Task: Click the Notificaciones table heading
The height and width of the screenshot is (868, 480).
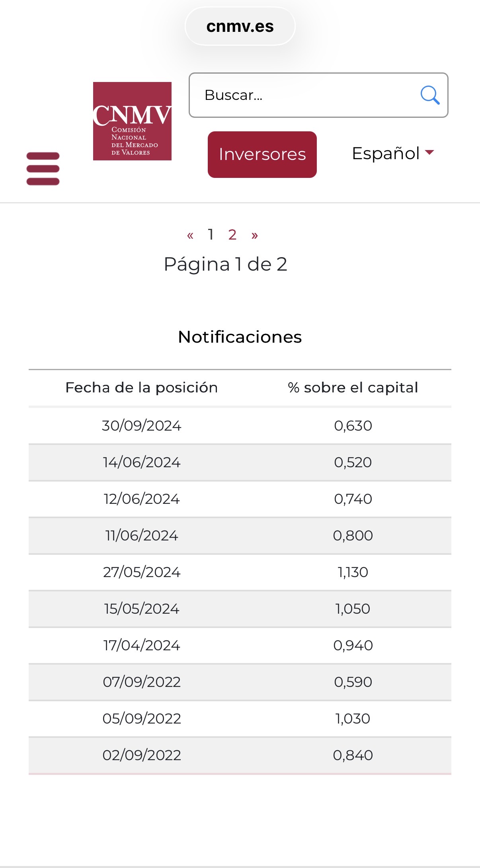Action: coord(240,337)
